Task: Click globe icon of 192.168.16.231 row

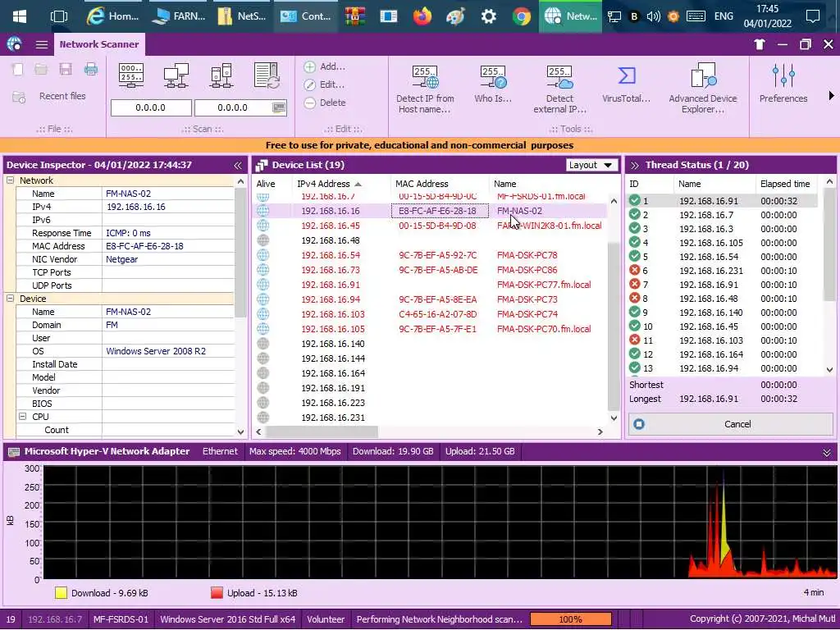Action: point(263,418)
